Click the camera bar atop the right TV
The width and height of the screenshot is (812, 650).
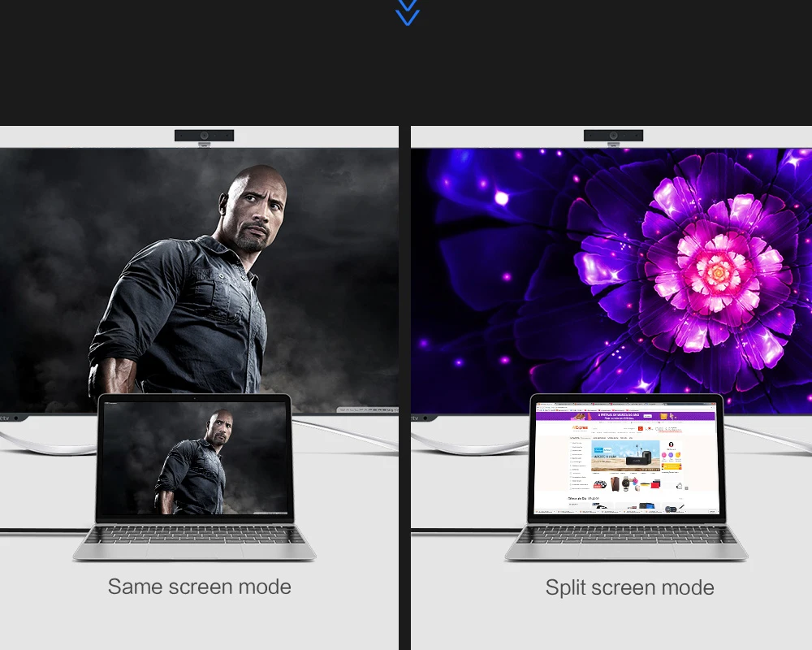click(613, 136)
